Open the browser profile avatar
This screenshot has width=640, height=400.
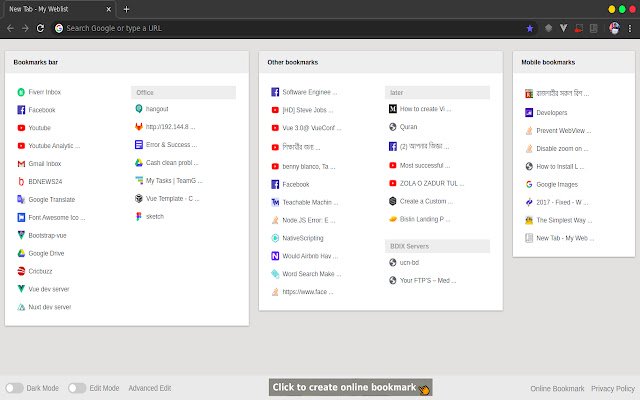pyautogui.click(x=614, y=28)
